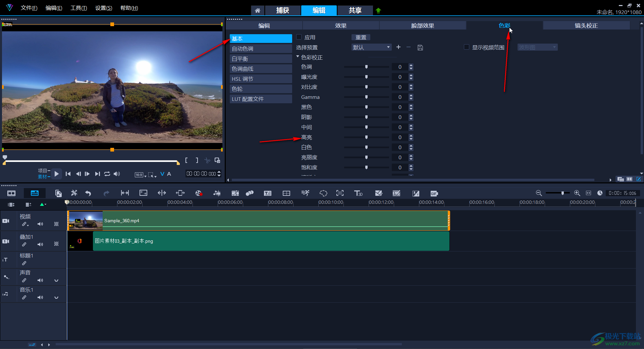Toggle ripple editing link on 标题1 track
Image resolution: width=644 pixels, height=349 pixels.
click(x=24, y=263)
